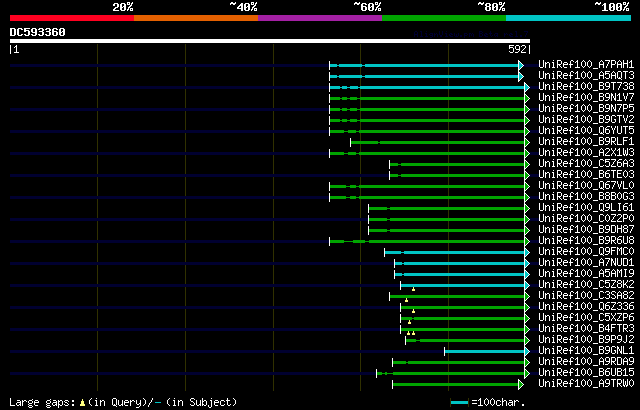Select the UniRef100_Q9FMC0 label
Image resolution: width=640 pixels, height=410 pixels.
[x=586, y=252]
